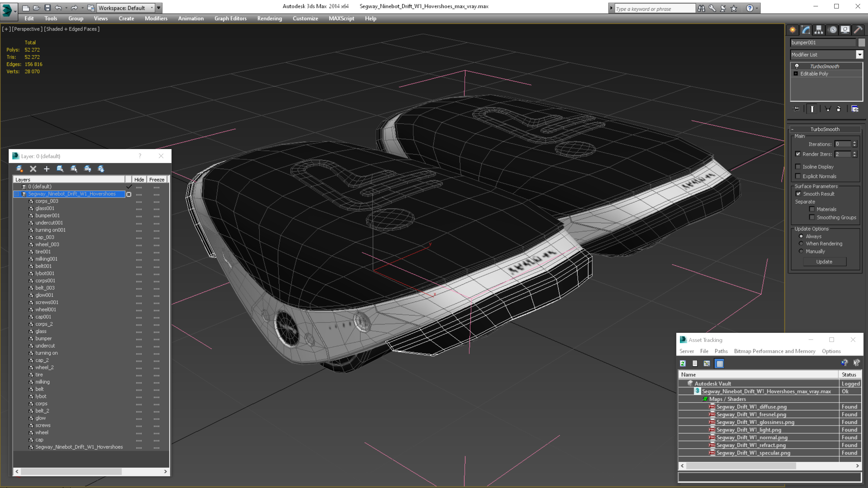Screen dimensions: 868x488
Task: Check Separate by Materials checkbox
Action: [x=812, y=209]
